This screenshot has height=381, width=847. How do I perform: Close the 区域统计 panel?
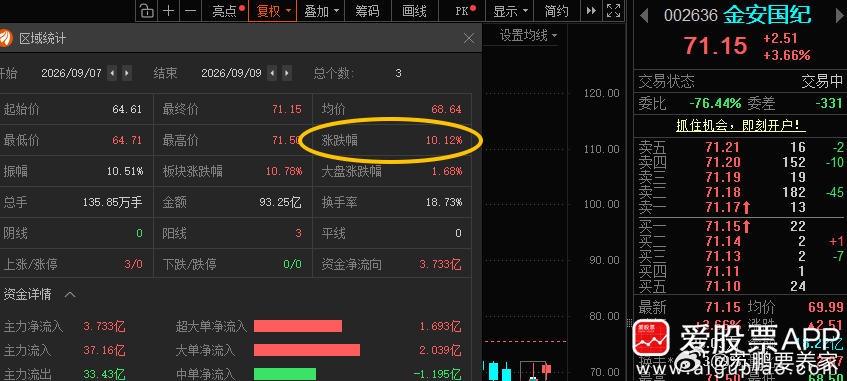pyautogui.click(x=469, y=38)
